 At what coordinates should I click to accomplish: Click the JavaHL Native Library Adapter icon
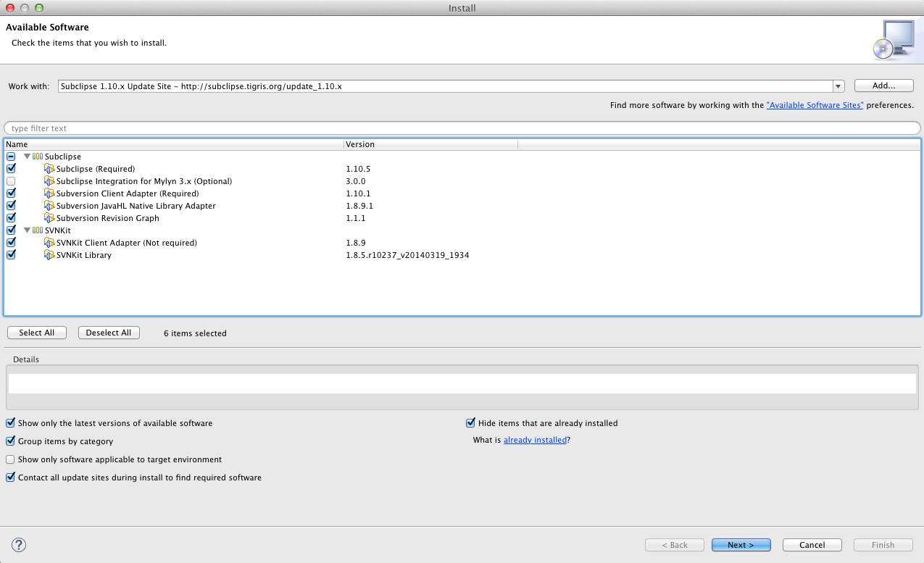[x=49, y=206]
